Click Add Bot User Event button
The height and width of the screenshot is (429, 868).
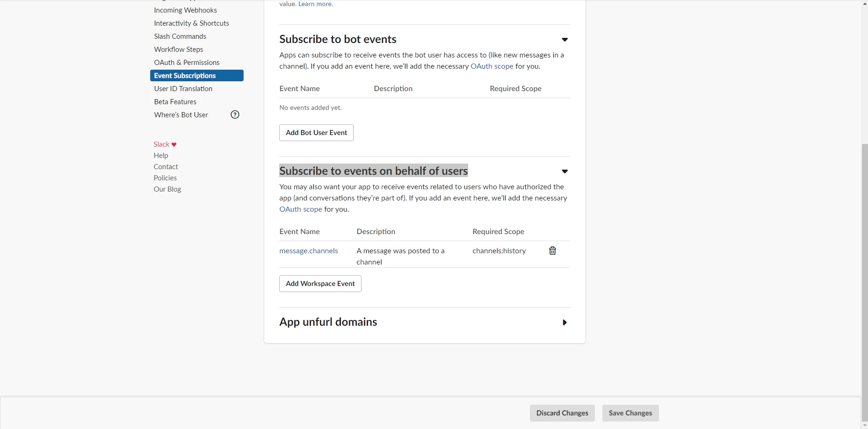pyautogui.click(x=316, y=133)
